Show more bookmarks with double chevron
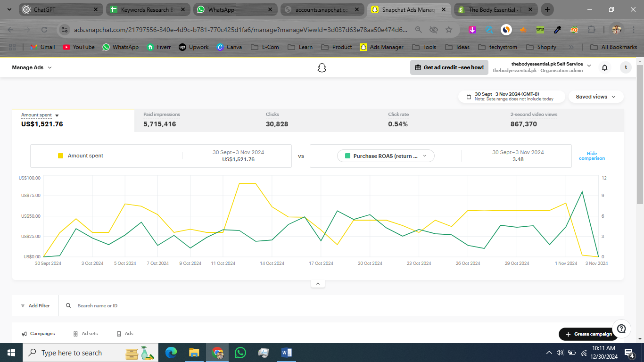The height and width of the screenshot is (362, 644). pos(571,47)
